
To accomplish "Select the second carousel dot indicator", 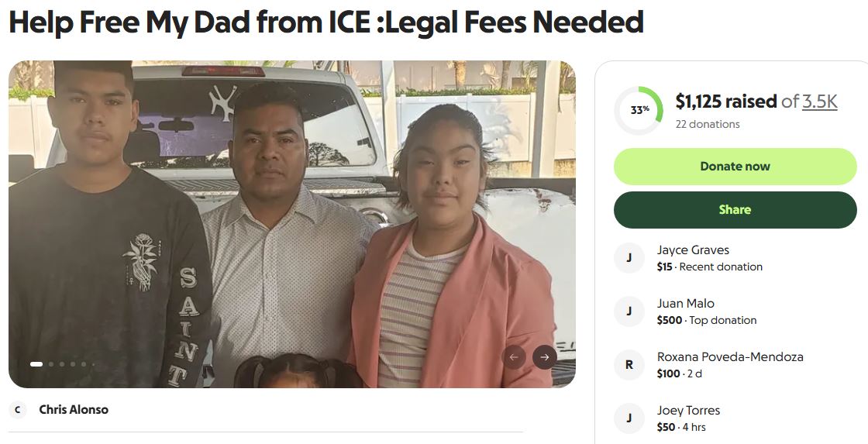I will pos(51,364).
